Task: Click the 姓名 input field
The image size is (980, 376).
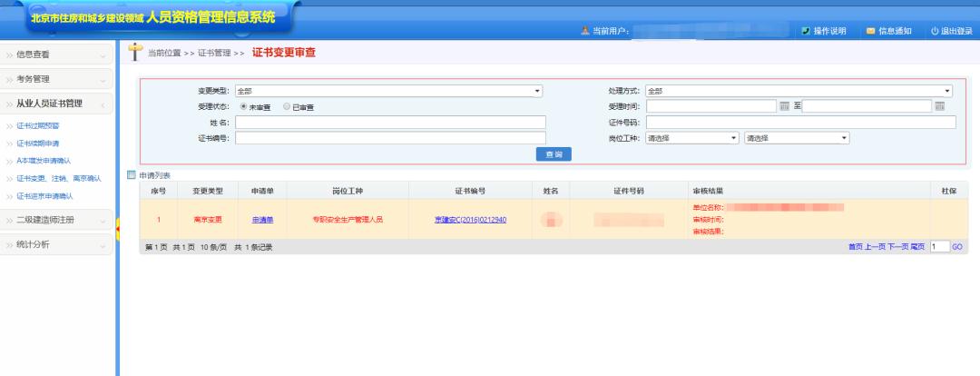Action: point(390,123)
